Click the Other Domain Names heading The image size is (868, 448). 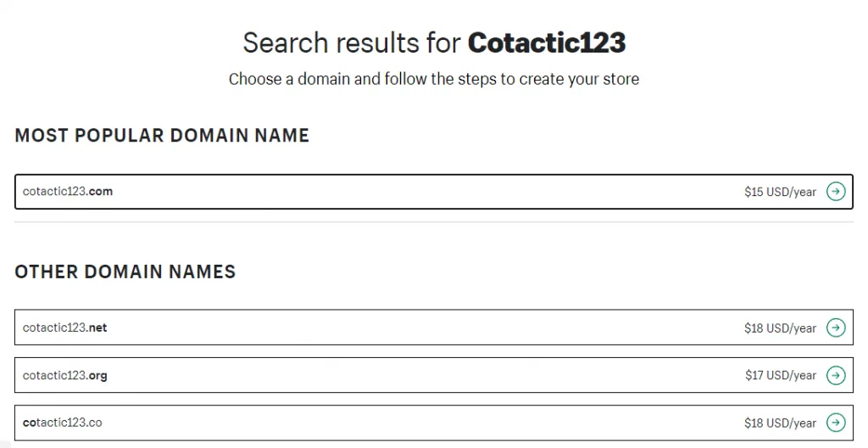pos(125,272)
